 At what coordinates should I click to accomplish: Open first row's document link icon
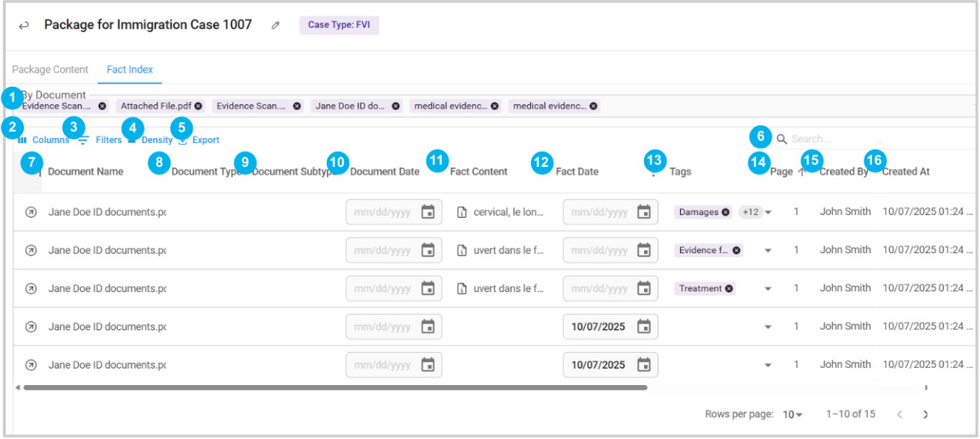(31, 212)
